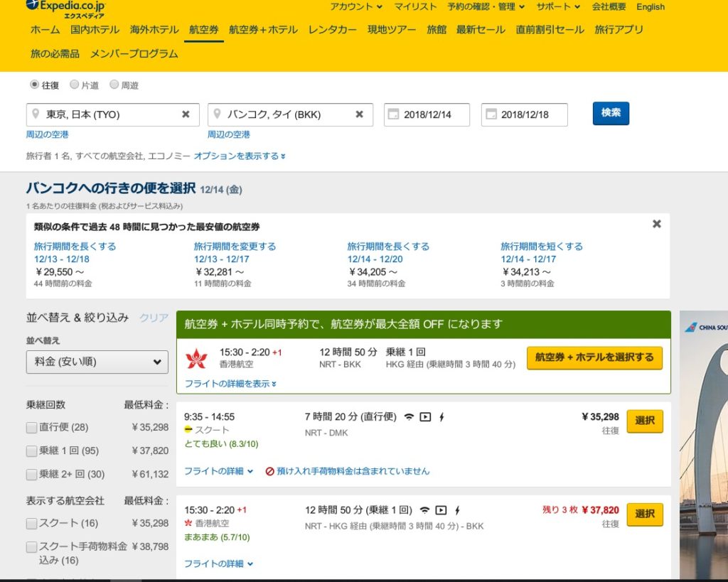Click Wi-Fi icon on 15:30 Hong Kong Airlines flight

click(x=424, y=510)
